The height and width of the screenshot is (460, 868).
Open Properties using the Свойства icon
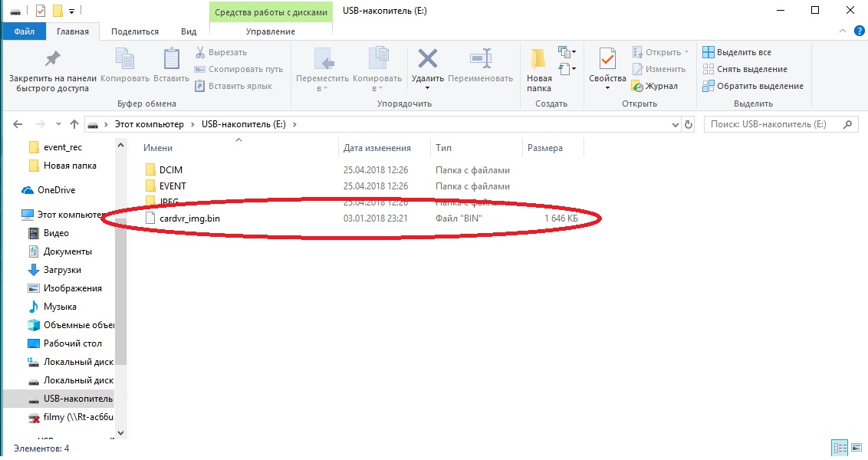pos(607,60)
